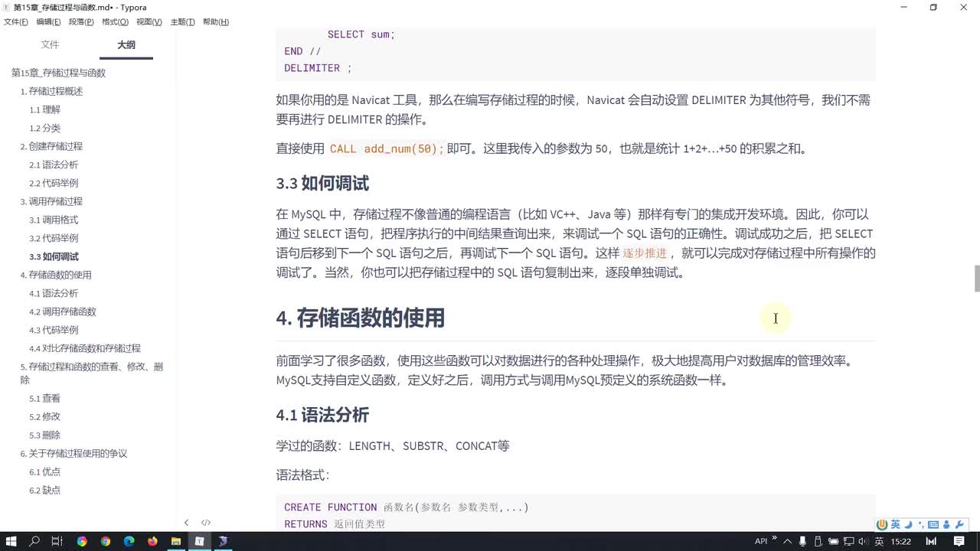Open the USB device tray icon
Viewport: 980px width, 551px height.
818,541
